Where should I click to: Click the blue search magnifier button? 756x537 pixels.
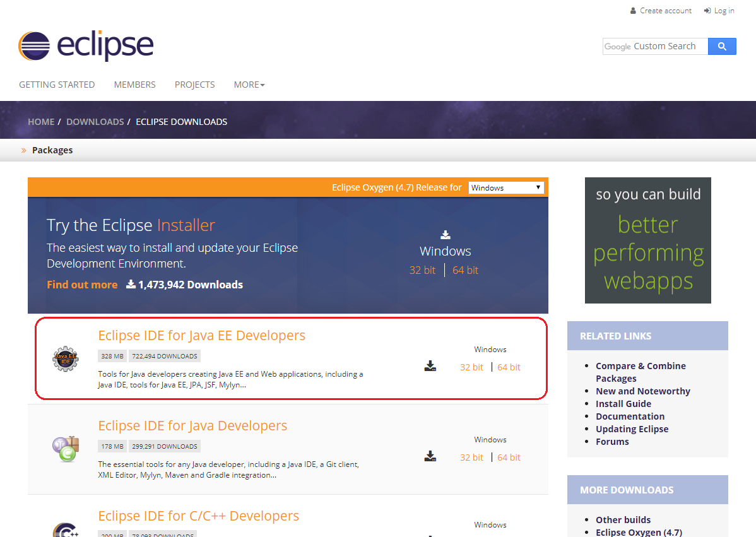click(722, 46)
